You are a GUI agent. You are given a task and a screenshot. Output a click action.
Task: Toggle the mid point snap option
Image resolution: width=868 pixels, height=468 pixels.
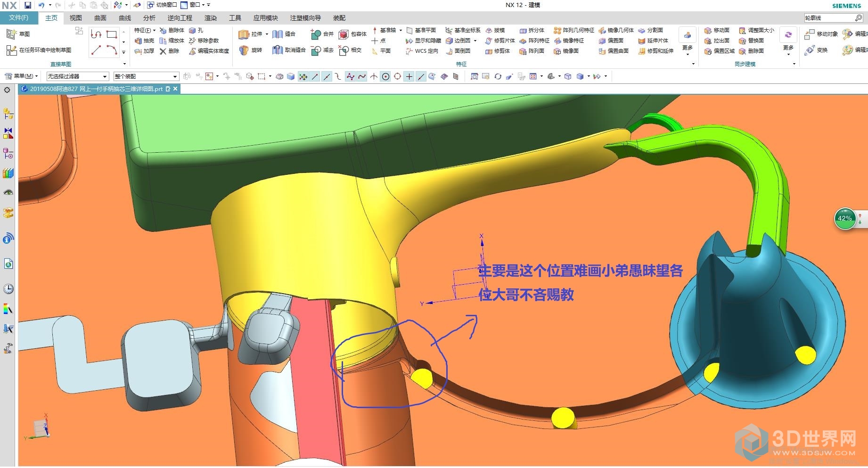pos(327,76)
